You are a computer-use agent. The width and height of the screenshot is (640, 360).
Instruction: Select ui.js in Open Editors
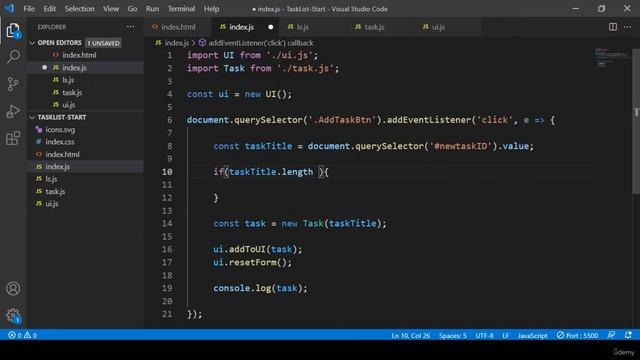pos(86,105)
